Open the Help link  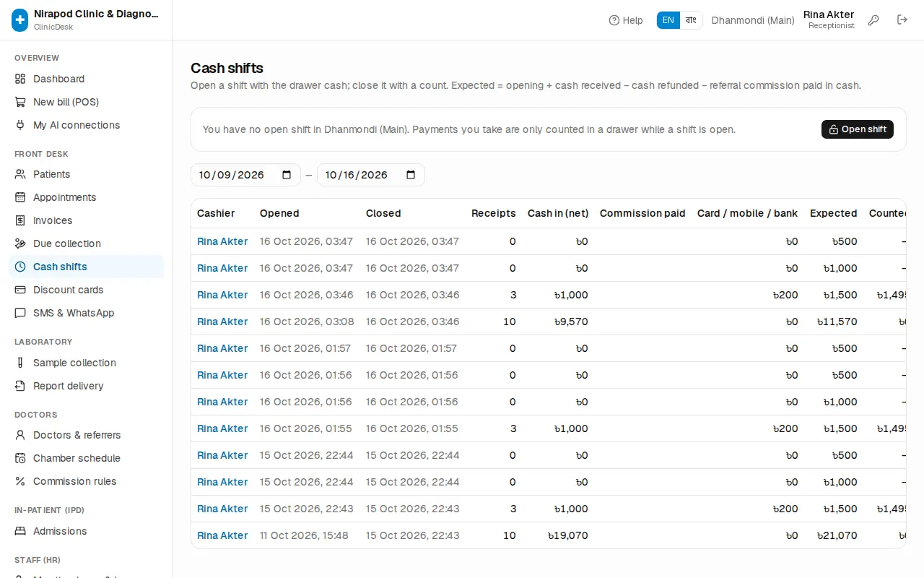[x=626, y=20]
